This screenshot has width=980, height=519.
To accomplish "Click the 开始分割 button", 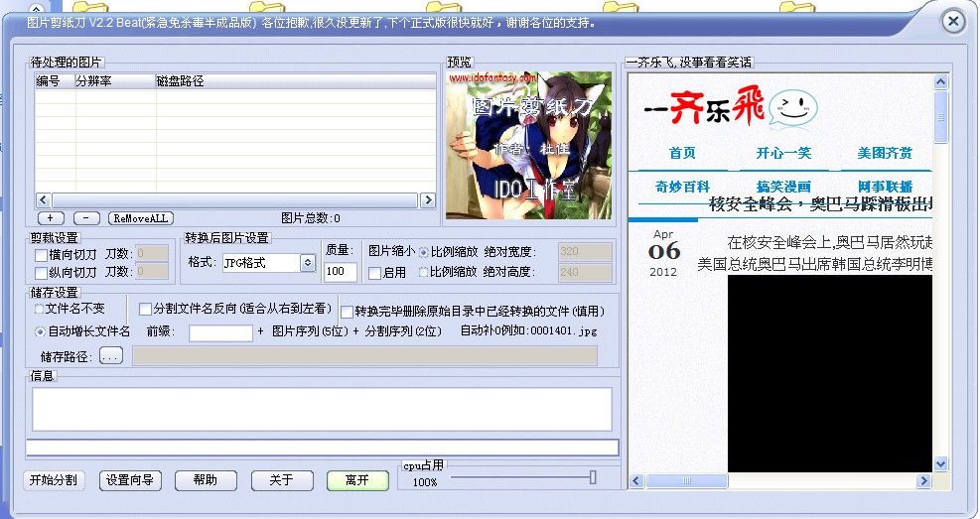I will coord(54,480).
